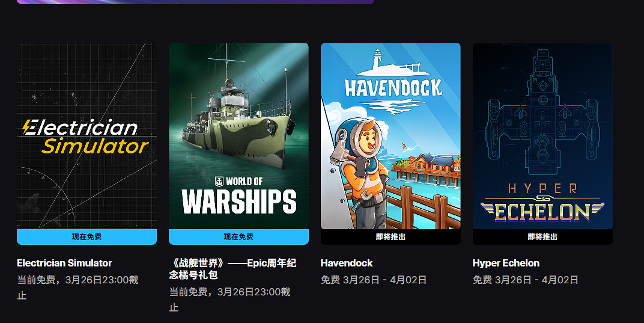
Task: Open the Hyper Echelon cover thumbnail
Action: pyautogui.click(x=542, y=136)
